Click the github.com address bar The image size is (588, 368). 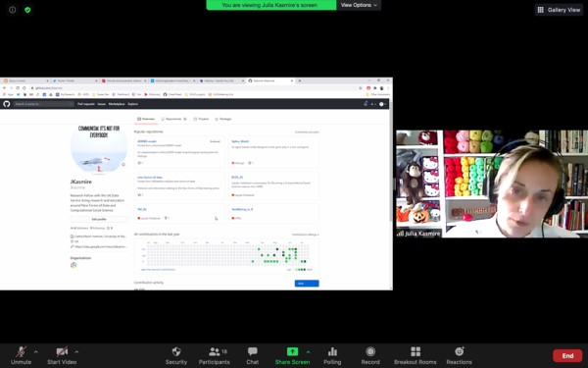(x=195, y=88)
